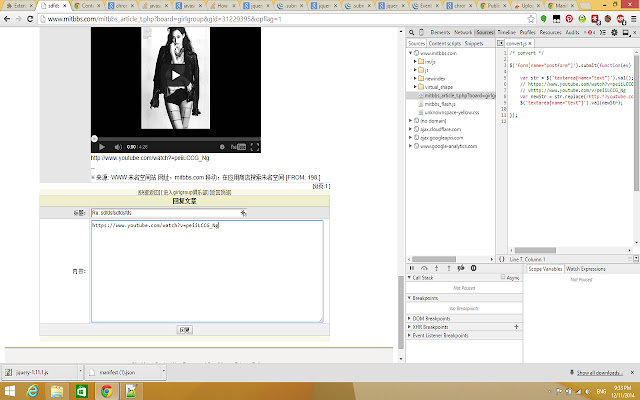Switch to the Network panel tab
The image size is (640, 400).
(x=463, y=32)
